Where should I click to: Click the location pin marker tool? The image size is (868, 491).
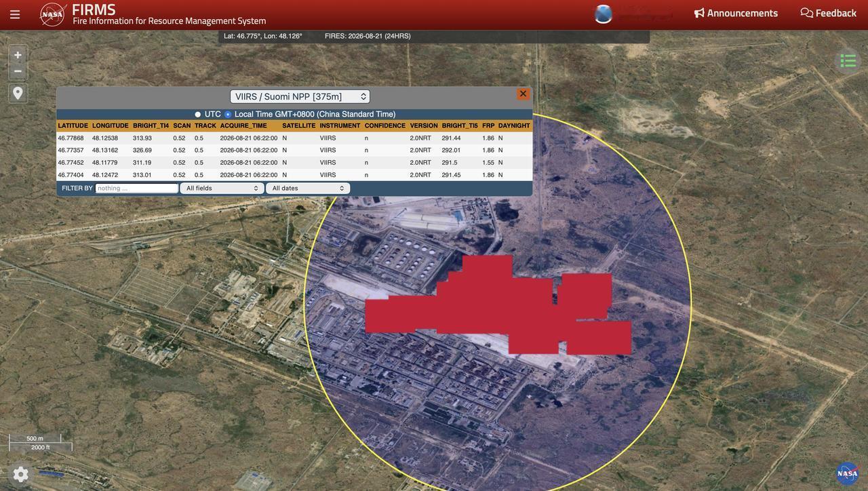tap(18, 94)
